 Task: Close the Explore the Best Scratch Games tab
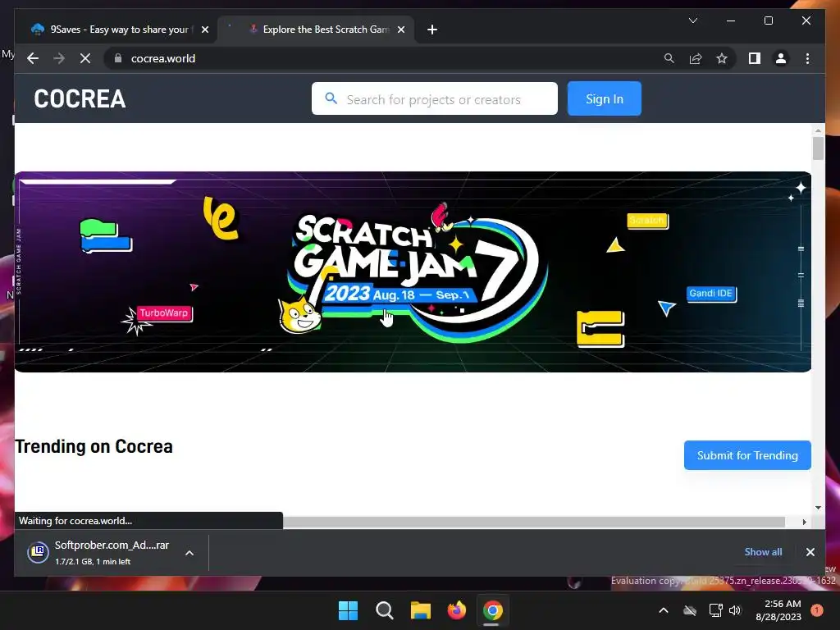pyautogui.click(x=400, y=30)
